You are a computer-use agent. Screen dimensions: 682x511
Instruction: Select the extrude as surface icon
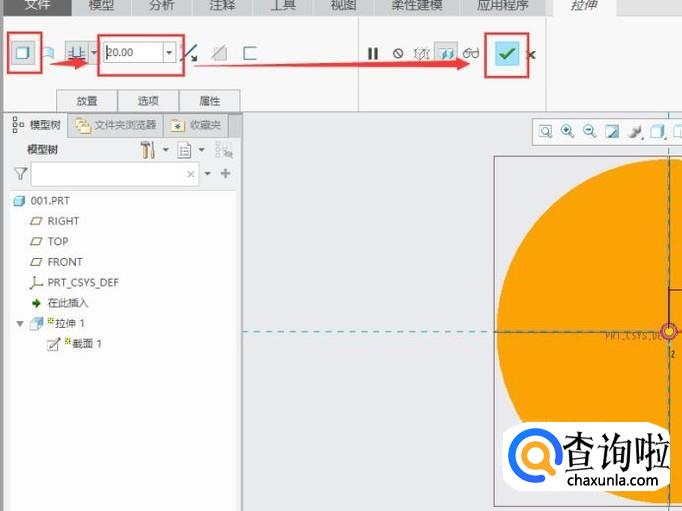click(48, 53)
